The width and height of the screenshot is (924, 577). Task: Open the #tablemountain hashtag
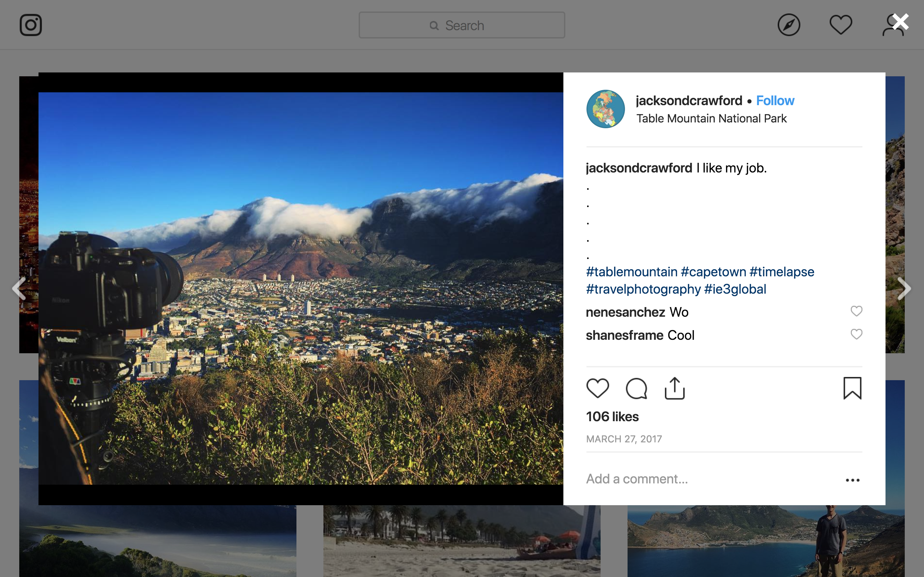(x=631, y=272)
